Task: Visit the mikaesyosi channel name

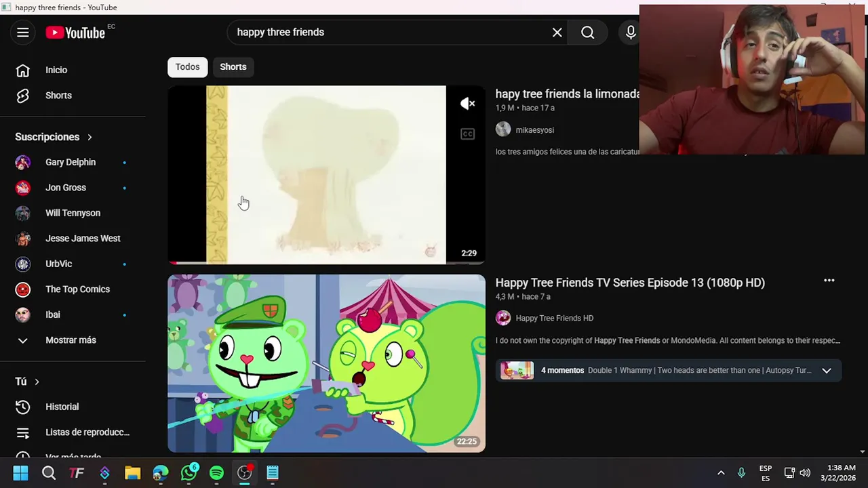Action: [535, 130]
